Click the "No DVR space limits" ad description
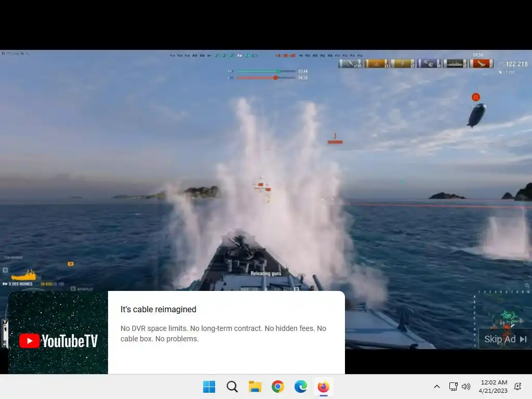This screenshot has width=532, height=399. (223, 334)
